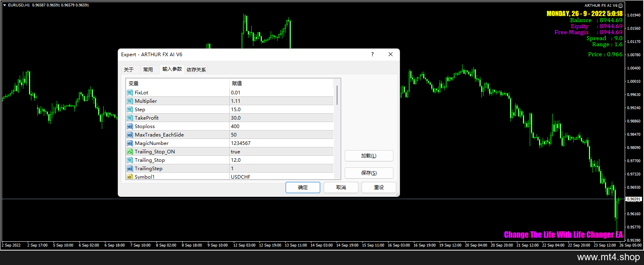The width and height of the screenshot is (644, 265).
Task: Click the MagicNumber integer type icon
Action: (130, 143)
